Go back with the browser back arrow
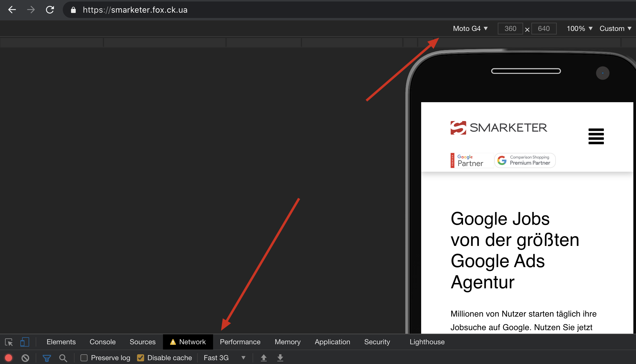The image size is (636, 364). pos(12,10)
